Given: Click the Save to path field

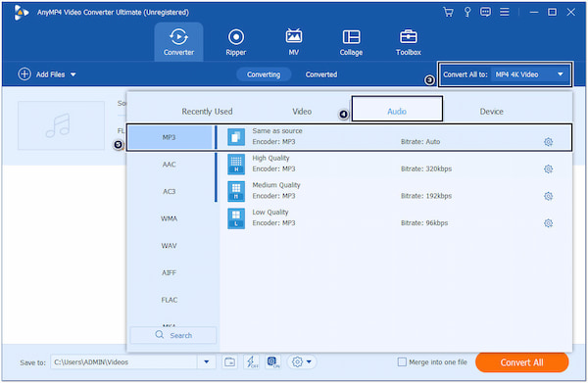Looking at the screenshot, I should (x=124, y=362).
